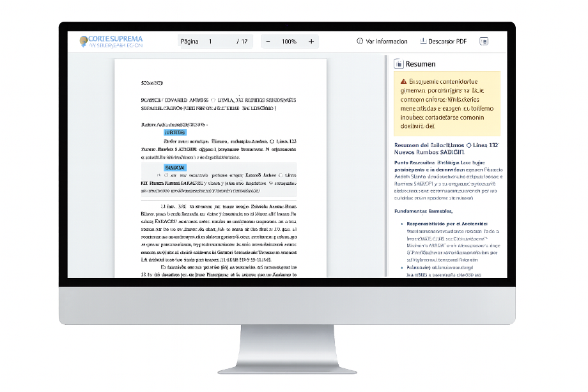Viewport: 588px width, 392px height.
Task: Click the Resumen panel header icon
Action: (399, 64)
